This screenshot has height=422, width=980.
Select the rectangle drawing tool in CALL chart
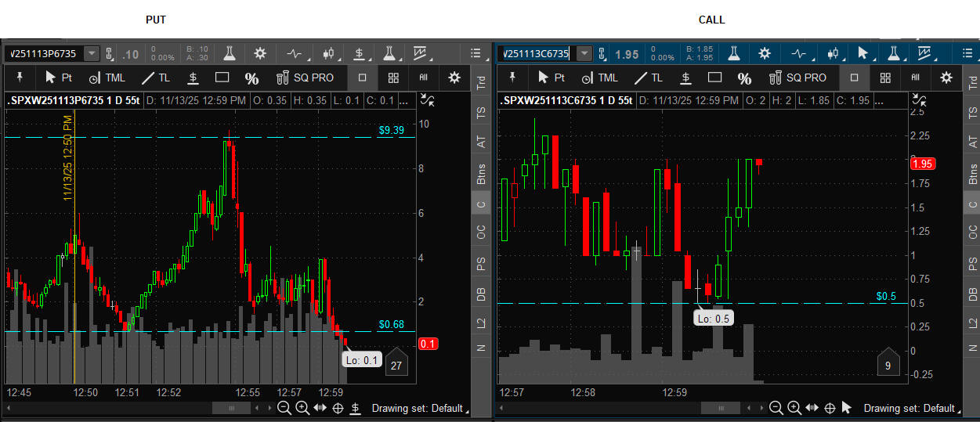[x=714, y=78]
